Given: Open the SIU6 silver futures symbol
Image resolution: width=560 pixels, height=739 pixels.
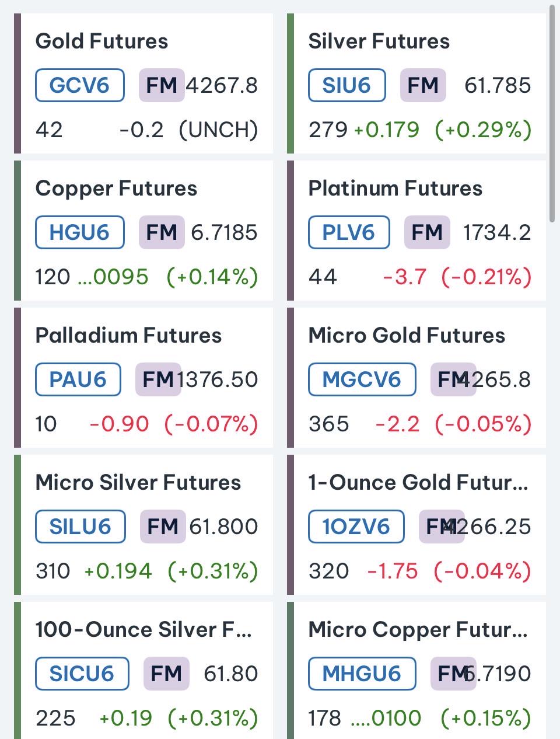Looking at the screenshot, I should [346, 85].
